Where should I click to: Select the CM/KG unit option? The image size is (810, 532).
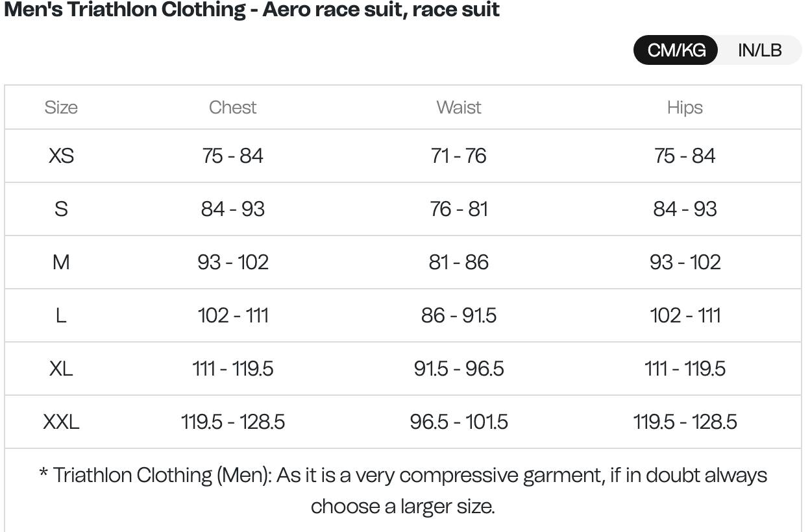pos(676,50)
